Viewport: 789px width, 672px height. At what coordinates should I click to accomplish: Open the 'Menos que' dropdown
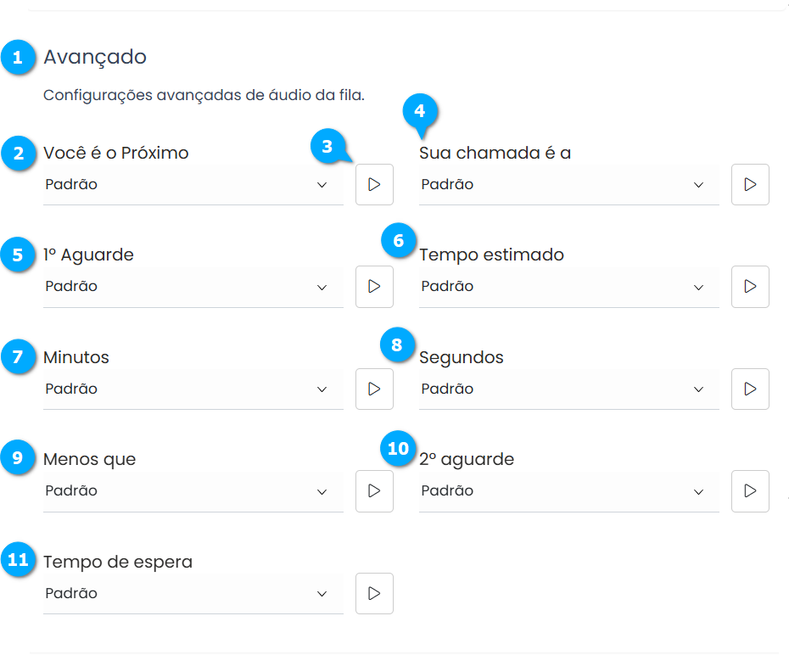tap(193, 491)
